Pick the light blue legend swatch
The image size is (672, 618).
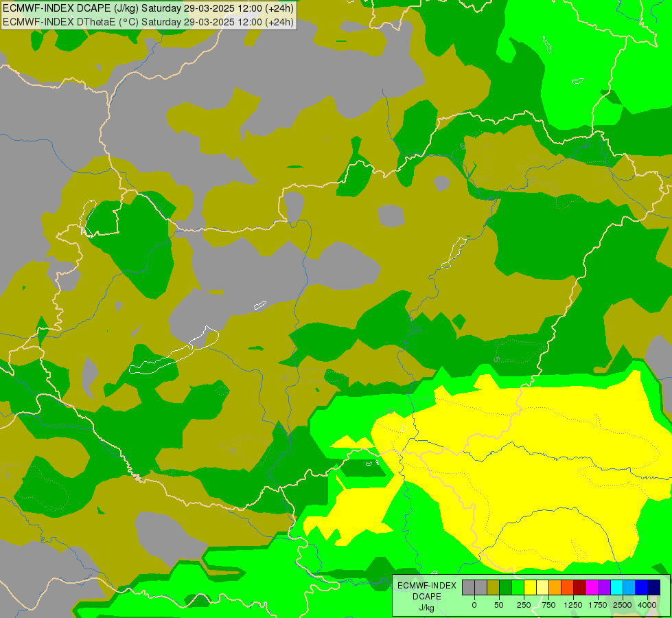[629, 587]
